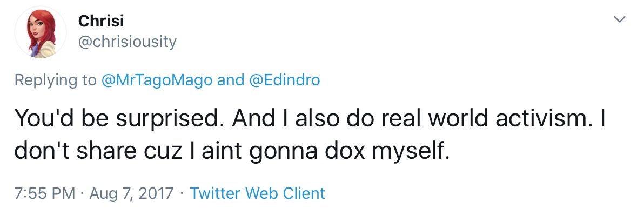Viewport: 644px width, 215px height.
Task: Click the word "and" between the mentions
Action: 231,80
